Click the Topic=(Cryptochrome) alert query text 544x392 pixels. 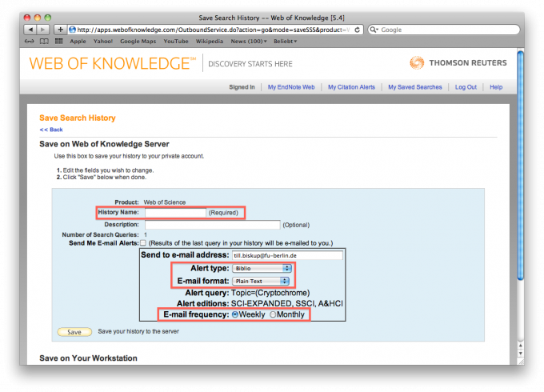tap(270, 293)
